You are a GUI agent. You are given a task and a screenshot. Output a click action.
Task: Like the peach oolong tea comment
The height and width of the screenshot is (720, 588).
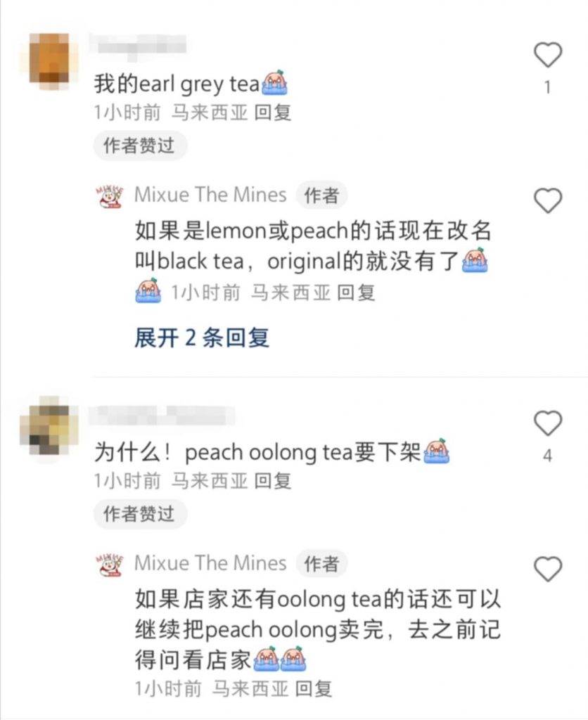point(548,423)
